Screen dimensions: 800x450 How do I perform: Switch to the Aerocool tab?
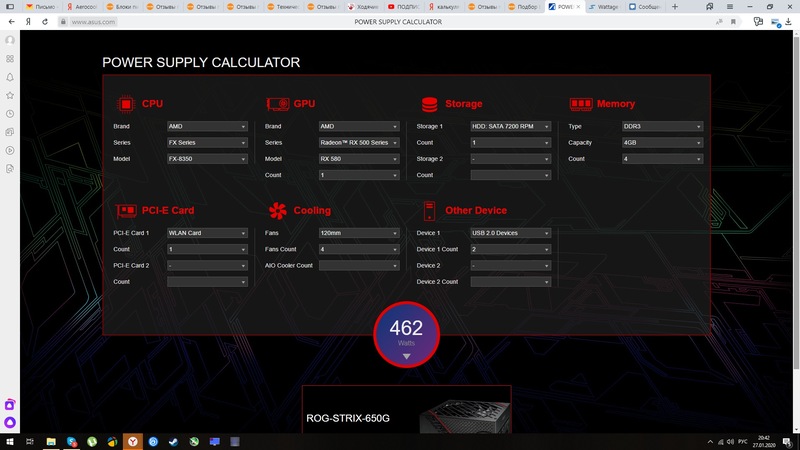[82, 7]
